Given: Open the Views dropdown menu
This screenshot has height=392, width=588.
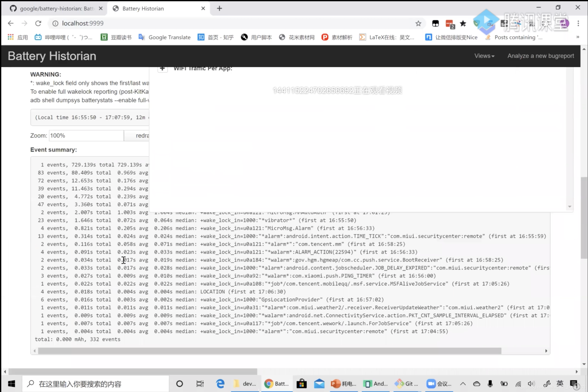Looking at the screenshot, I should (x=484, y=56).
